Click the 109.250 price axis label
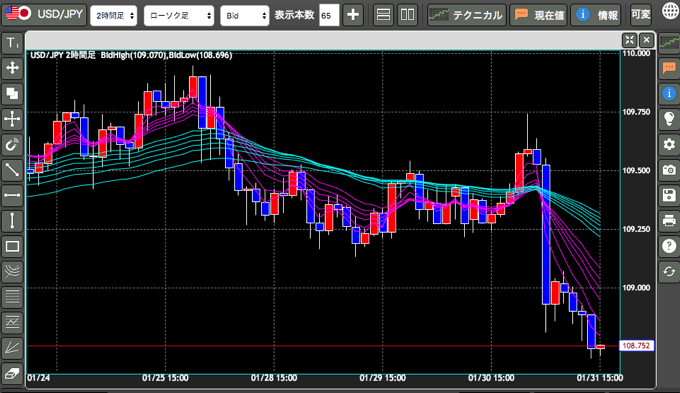680x393 pixels. click(636, 229)
